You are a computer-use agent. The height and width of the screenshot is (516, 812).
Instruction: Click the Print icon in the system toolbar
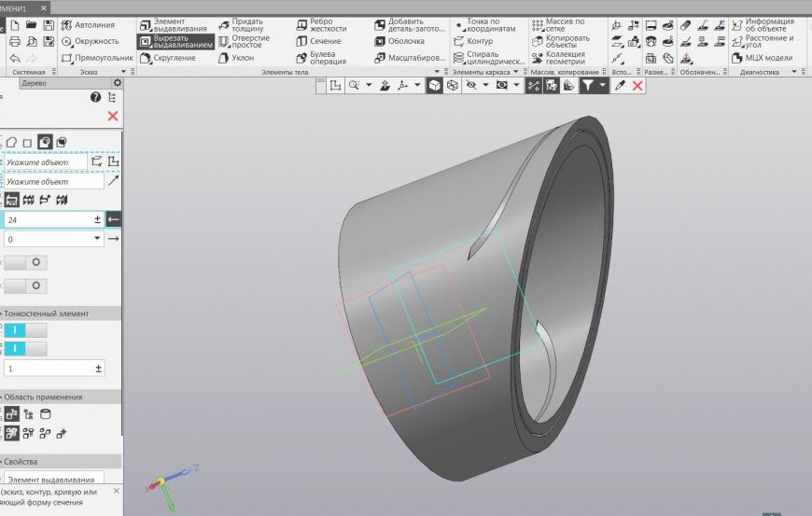[x=15, y=41]
